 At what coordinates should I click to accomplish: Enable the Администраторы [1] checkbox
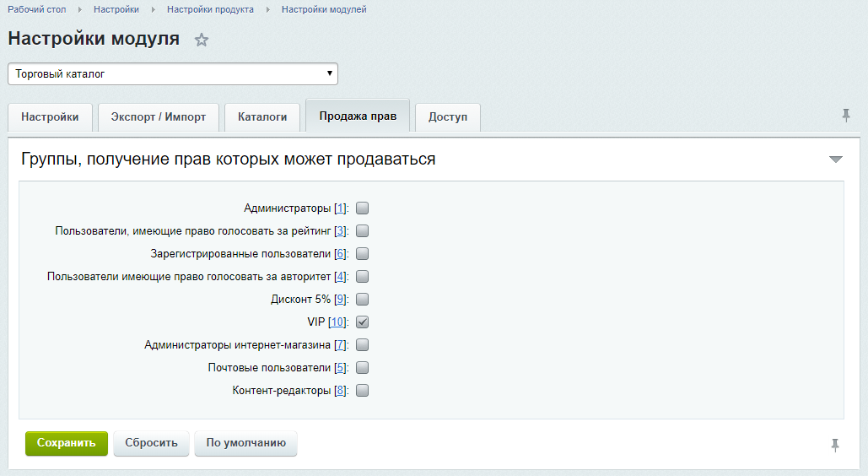362,208
